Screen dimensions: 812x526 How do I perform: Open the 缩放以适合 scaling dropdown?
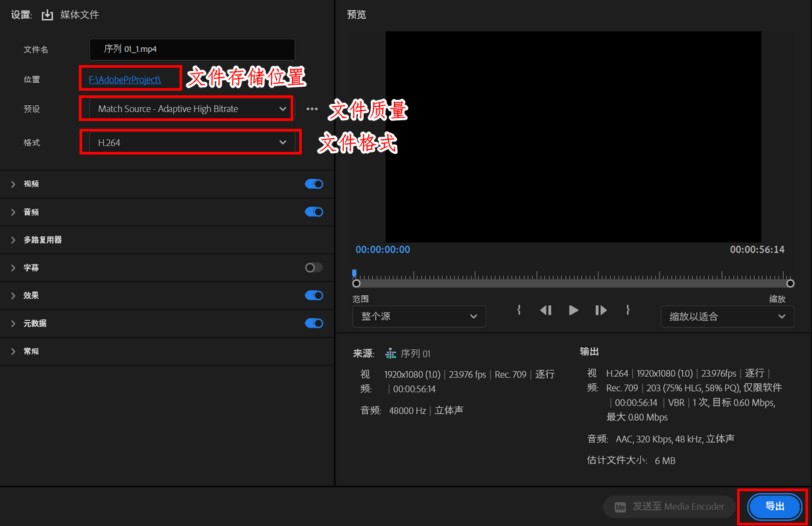click(727, 316)
